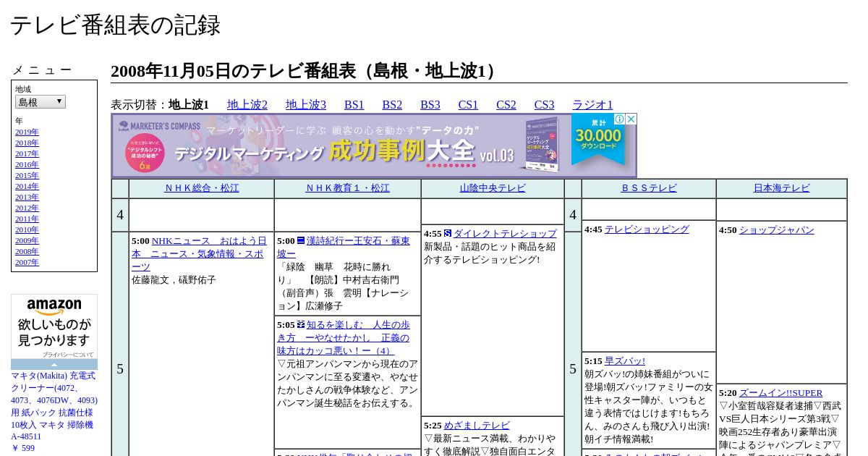Open the 2009年 archive link
Viewport: 868px width, 456px height.
click(27, 240)
